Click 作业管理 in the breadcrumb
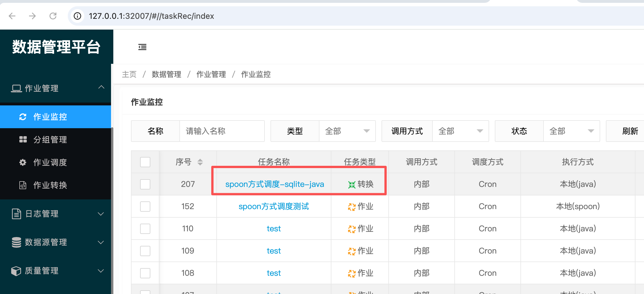Screen dimensions: 644x294 (x=211, y=74)
